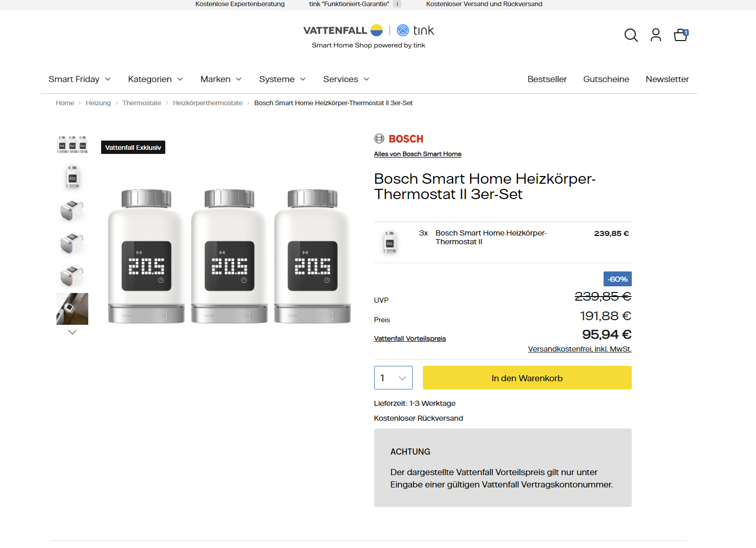Viewport: 756px width, 548px height.
Task: Click the Vattenfall logo
Action: pyautogui.click(x=343, y=30)
